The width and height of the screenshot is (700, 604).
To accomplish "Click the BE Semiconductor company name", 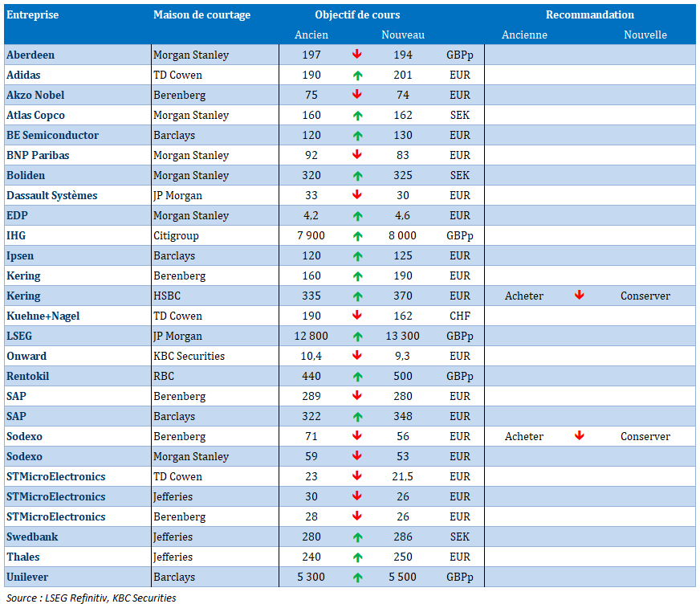I will click(x=52, y=135).
